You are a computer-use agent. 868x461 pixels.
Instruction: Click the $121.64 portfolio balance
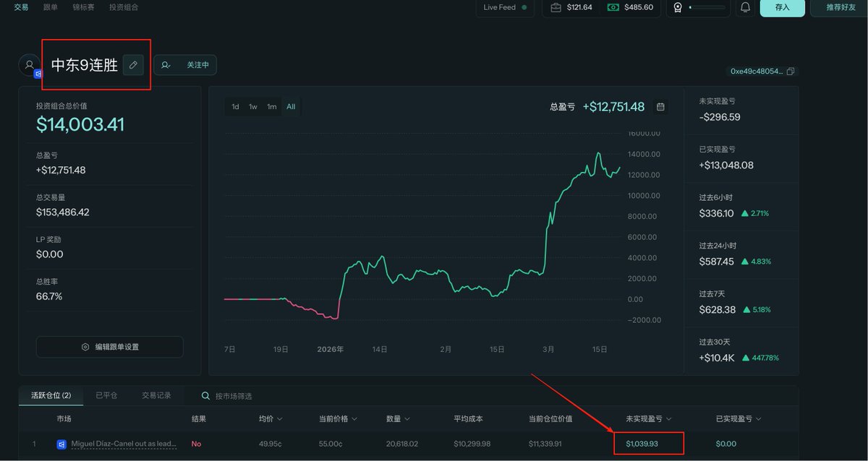click(579, 7)
